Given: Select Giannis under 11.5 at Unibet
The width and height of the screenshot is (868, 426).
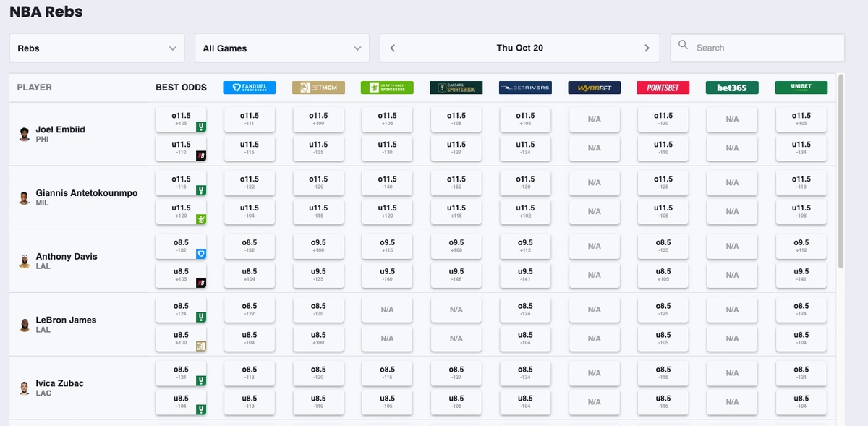Looking at the screenshot, I should [801, 212].
